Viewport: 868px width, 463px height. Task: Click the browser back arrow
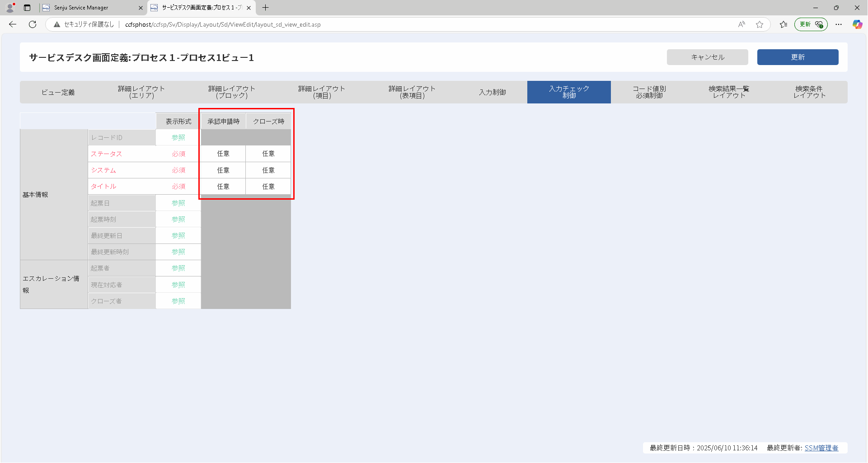(x=13, y=24)
